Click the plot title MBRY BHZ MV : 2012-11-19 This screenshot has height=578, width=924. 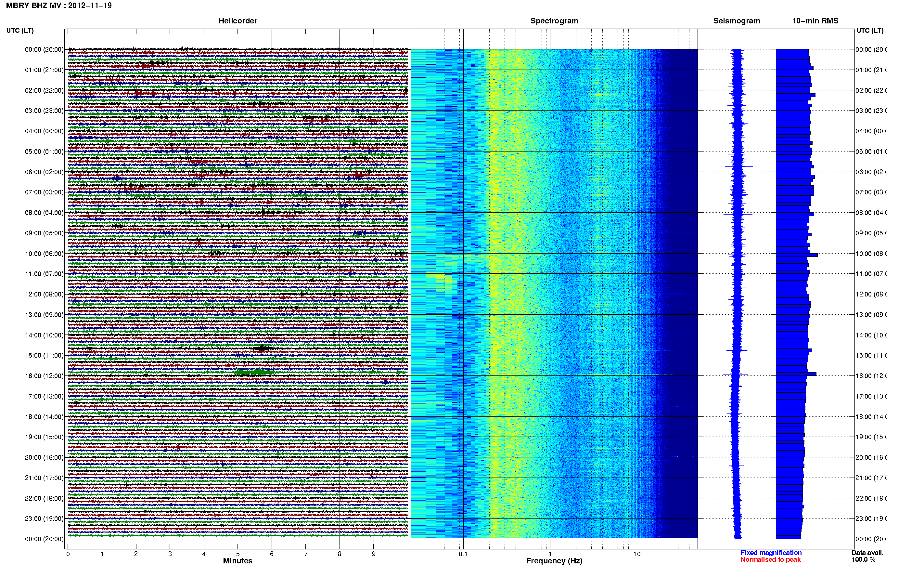[x=59, y=5]
